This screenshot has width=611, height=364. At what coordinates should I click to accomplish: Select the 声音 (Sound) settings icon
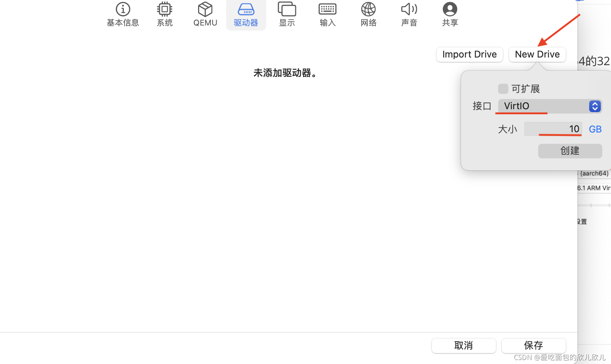(x=409, y=15)
